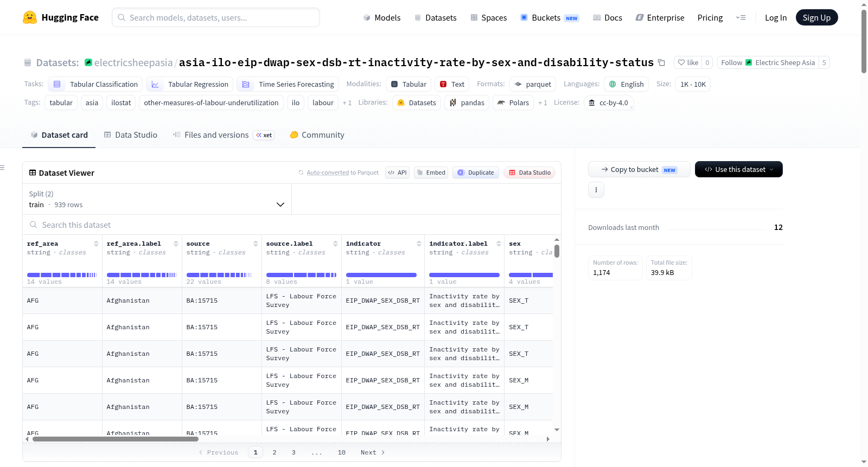Click the Tabular modality tag
Viewport: 868px width, 467px height.
click(x=409, y=84)
